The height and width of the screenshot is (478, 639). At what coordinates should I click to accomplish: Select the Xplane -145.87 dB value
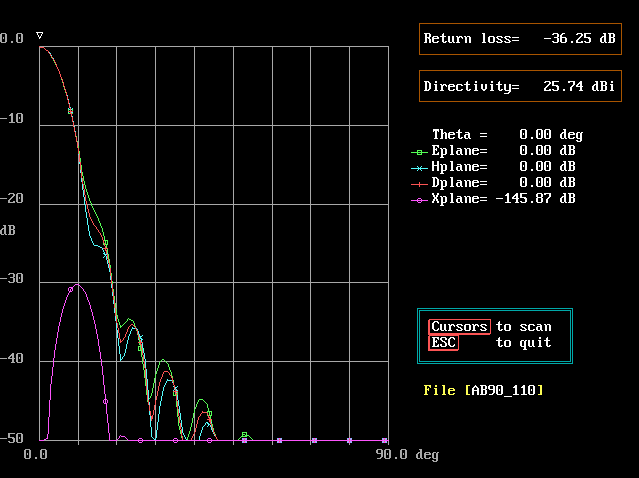(535, 198)
